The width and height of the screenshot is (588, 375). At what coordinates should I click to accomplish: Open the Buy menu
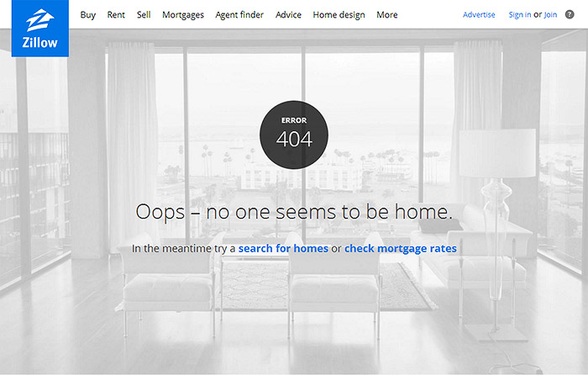88,15
